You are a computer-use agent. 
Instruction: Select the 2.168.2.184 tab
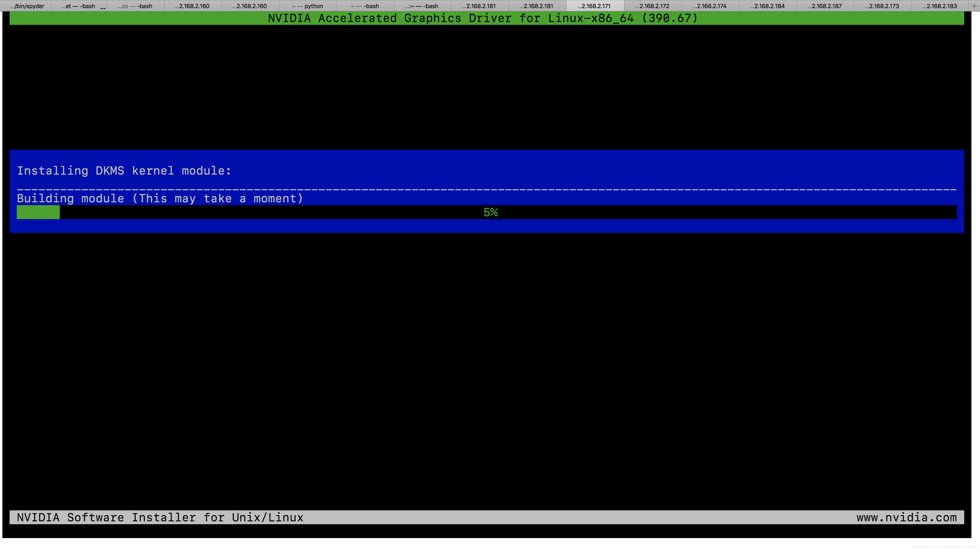click(x=767, y=6)
